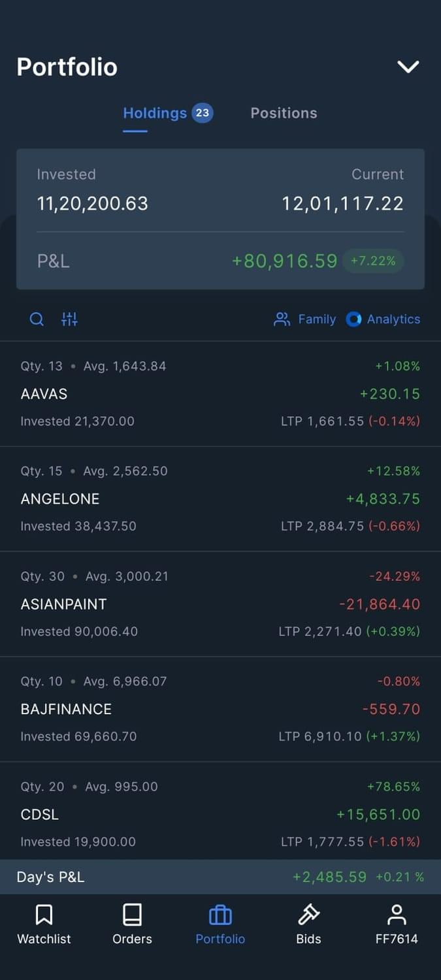This screenshot has width=441, height=980.
Task: Tap the ASIANPAINT holding entry
Action: pos(220,604)
